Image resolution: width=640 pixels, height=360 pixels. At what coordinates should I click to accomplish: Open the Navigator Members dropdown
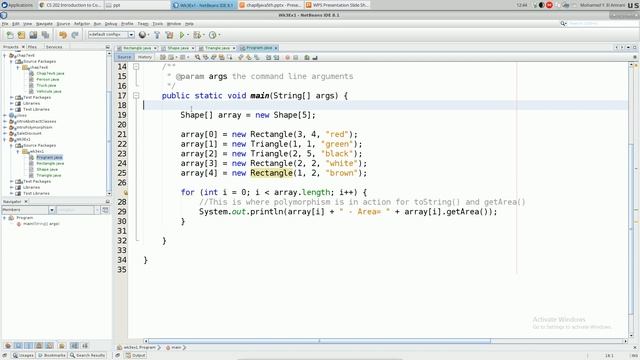tap(52, 210)
